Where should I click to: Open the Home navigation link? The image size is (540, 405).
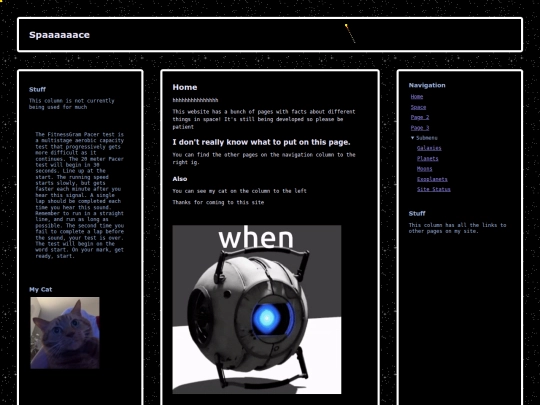[417, 97]
